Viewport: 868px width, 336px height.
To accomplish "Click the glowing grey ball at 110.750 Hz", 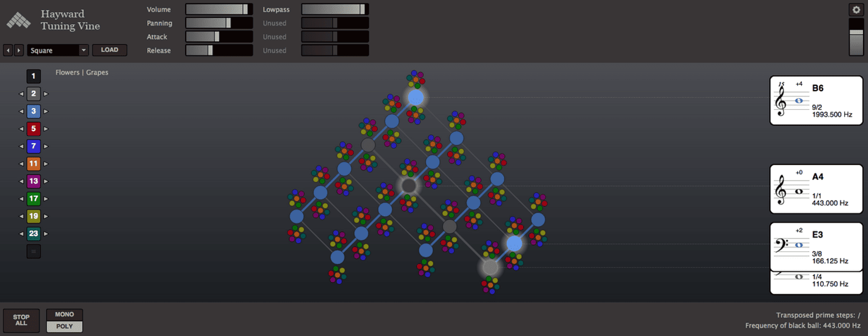I will (x=490, y=267).
